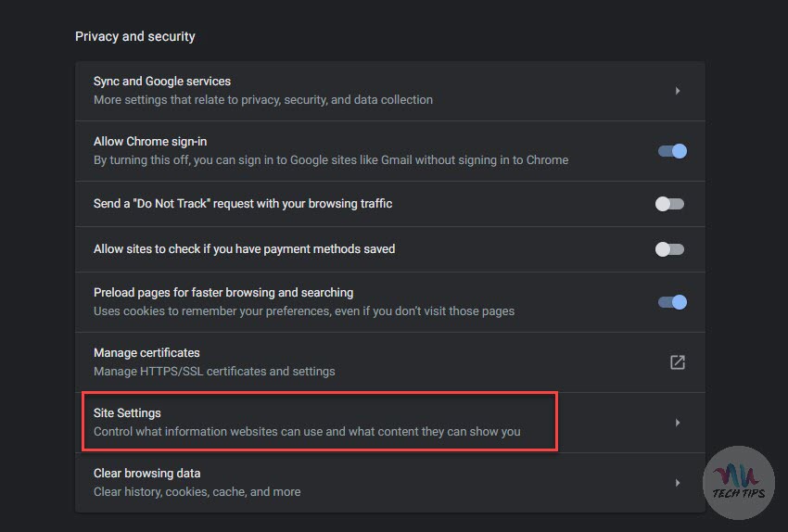Select the payment methods saved label
The width and height of the screenshot is (788, 532).
[244, 249]
